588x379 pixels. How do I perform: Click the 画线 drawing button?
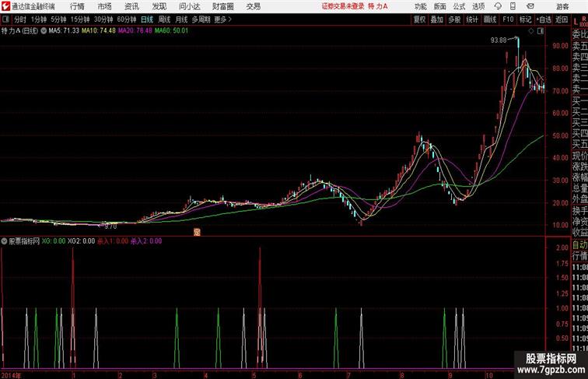tap(490, 19)
